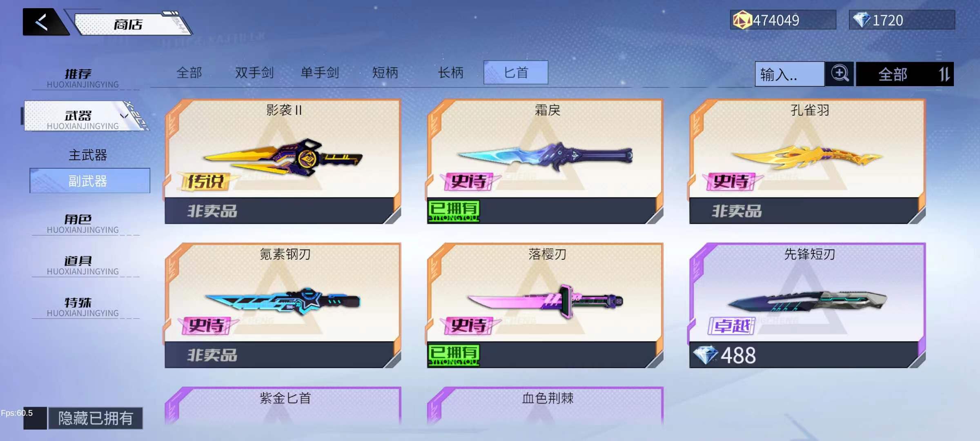Image resolution: width=980 pixels, height=441 pixels.
Task: Select the 影袭 II dagger image
Action: [283, 158]
